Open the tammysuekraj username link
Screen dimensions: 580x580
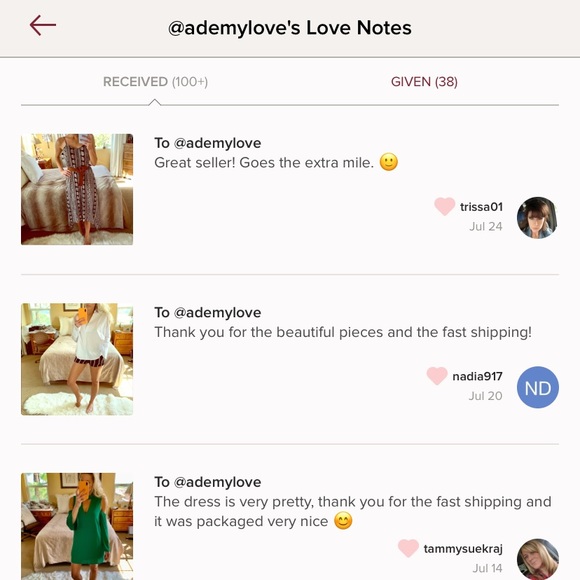click(463, 549)
